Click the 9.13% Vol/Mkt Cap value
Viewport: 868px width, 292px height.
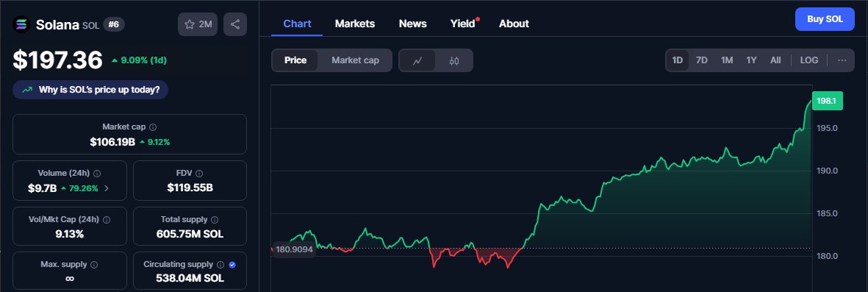pyautogui.click(x=70, y=235)
